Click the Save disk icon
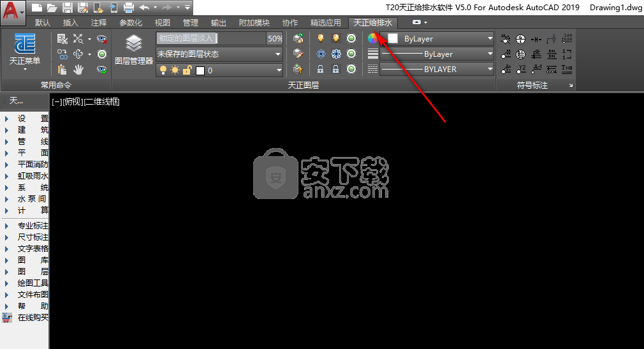The height and width of the screenshot is (349, 644). (x=68, y=8)
